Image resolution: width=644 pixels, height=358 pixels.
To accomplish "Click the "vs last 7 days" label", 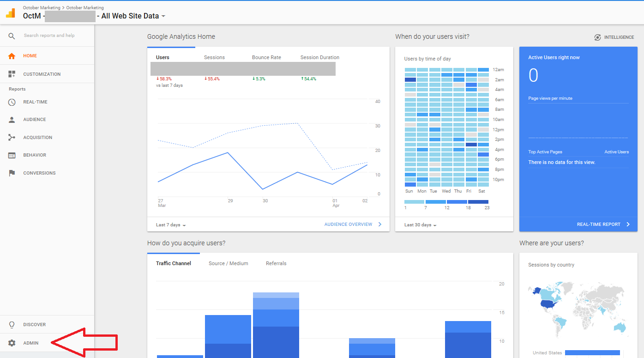I will (169, 85).
